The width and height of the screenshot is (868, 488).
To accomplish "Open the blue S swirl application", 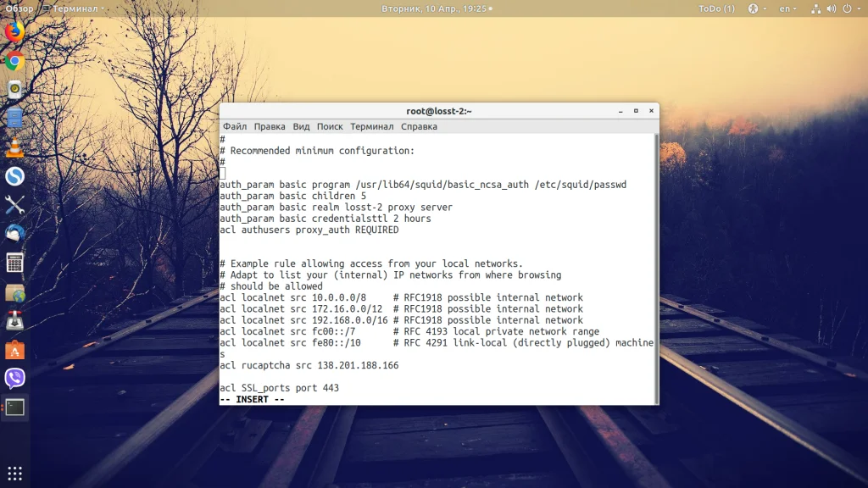I will (x=15, y=176).
